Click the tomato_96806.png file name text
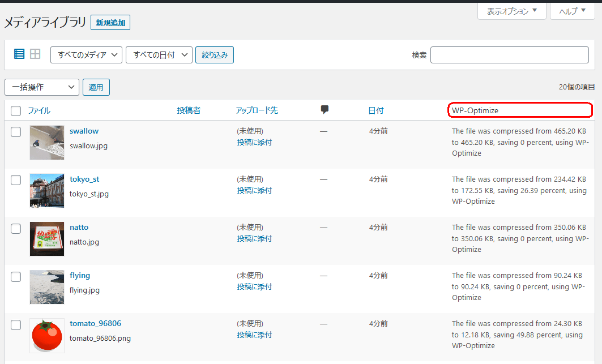Image resolution: width=602 pixels, height=364 pixels. (x=100, y=339)
